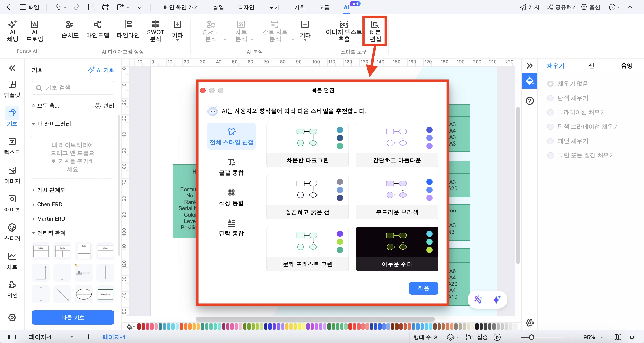Expand the Martin ERD library
Image resolution: width=644 pixels, height=343 pixels.
pos(51,219)
